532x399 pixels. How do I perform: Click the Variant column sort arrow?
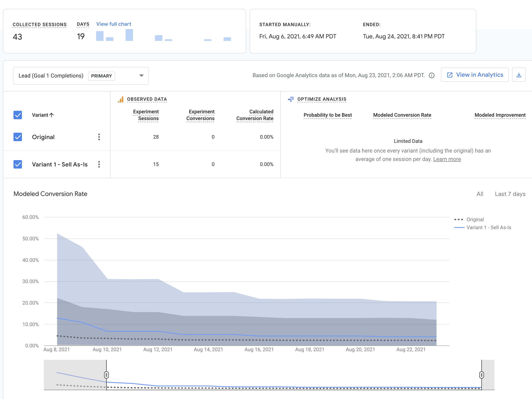point(51,115)
